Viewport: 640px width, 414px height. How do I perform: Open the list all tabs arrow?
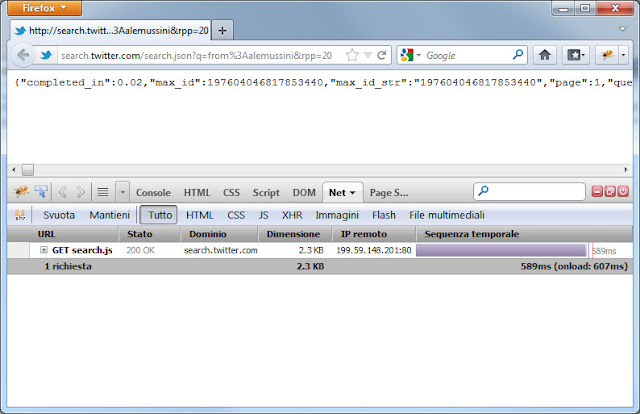click(622, 29)
